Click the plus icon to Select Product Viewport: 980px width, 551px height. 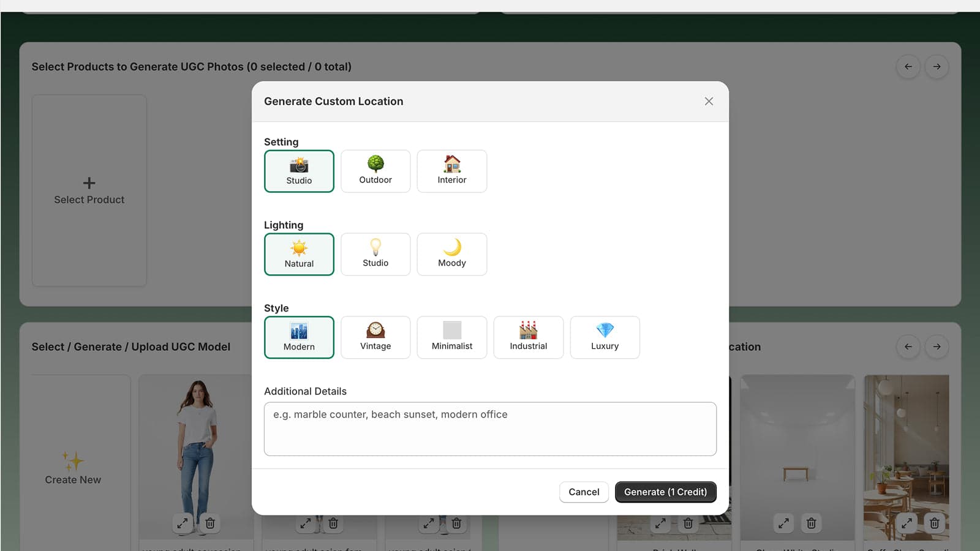[x=89, y=182]
